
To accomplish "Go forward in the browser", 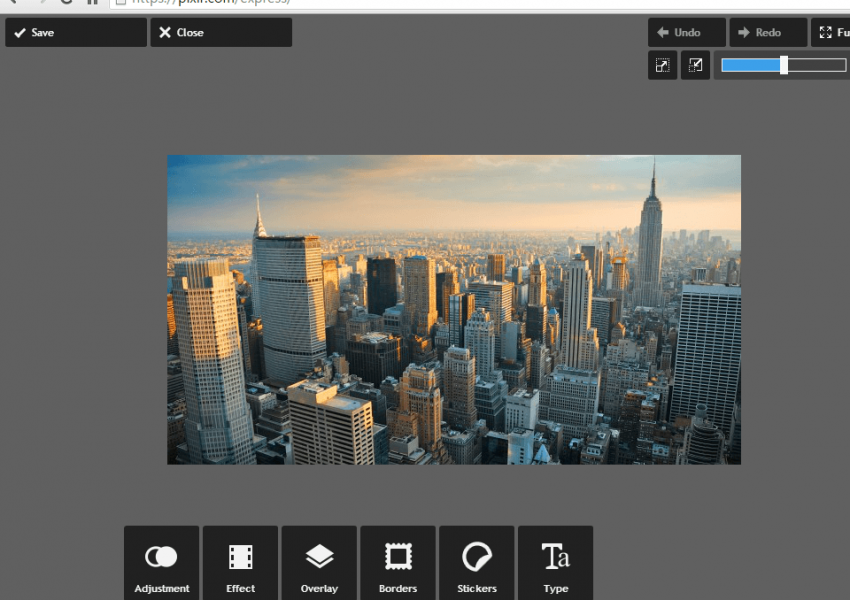I will click(40, 3).
